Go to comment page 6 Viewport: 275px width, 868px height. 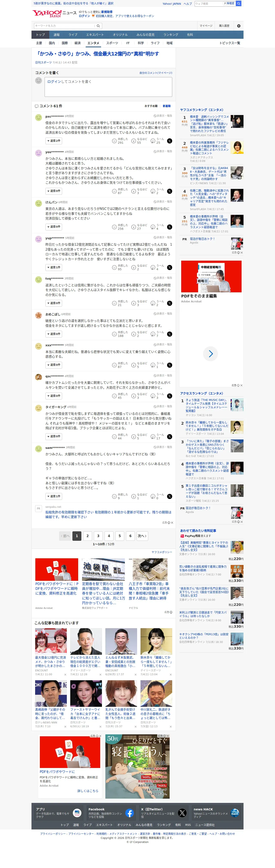(x=130, y=536)
